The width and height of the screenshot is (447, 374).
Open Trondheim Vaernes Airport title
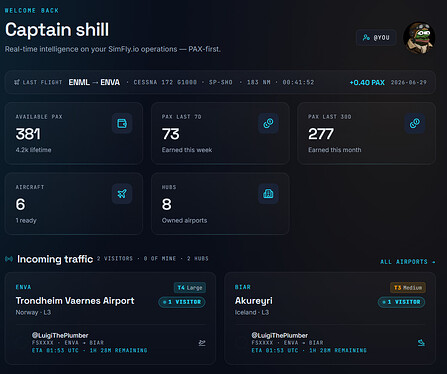pyautogui.click(x=75, y=301)
